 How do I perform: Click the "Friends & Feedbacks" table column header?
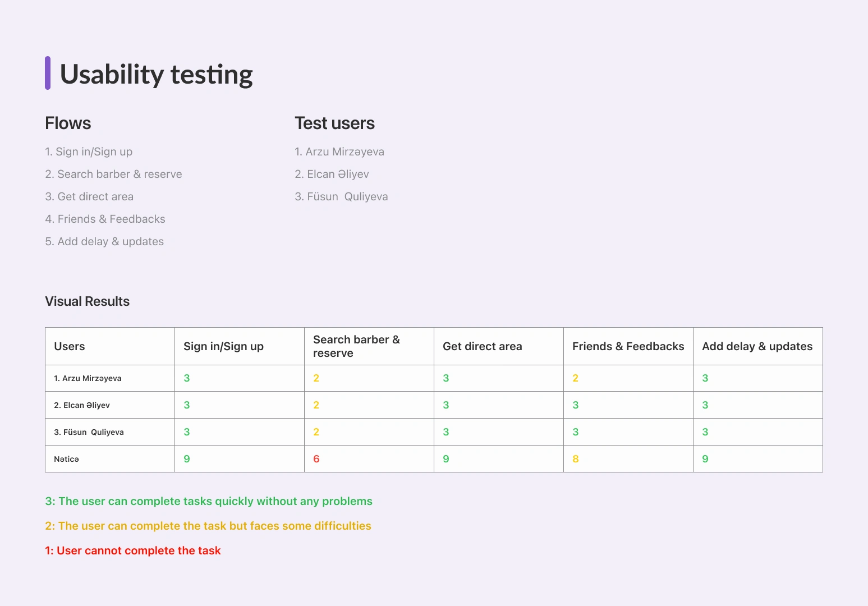(628, 347)
